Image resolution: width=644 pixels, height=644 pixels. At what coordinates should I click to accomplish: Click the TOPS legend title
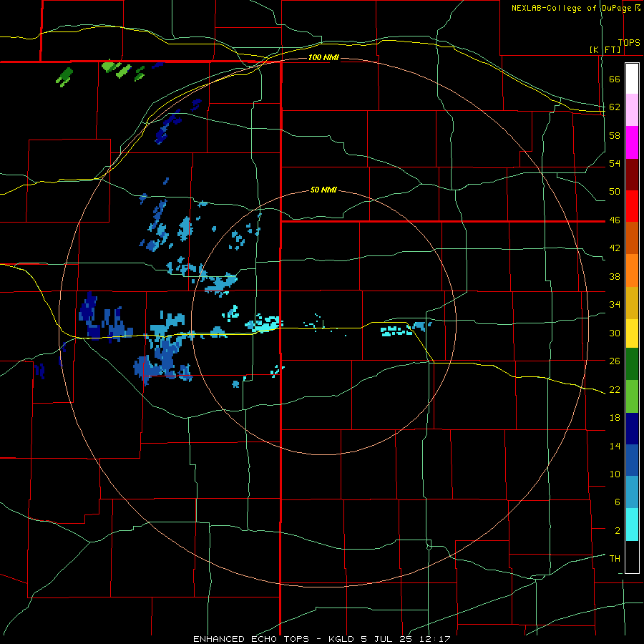(629, 43)
